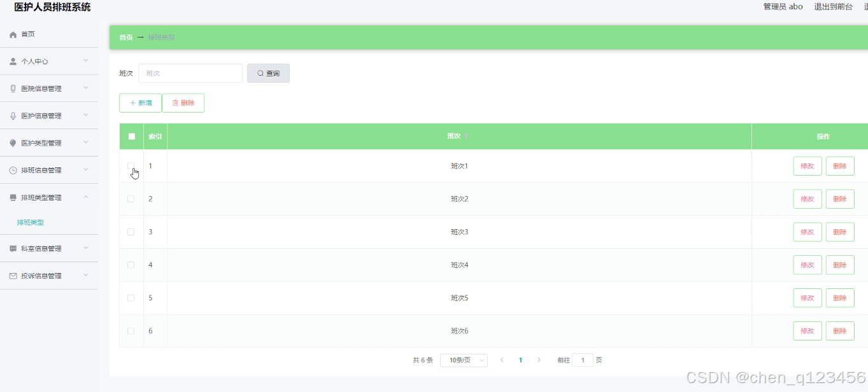Click the 退出到前台 link in header

pos(833,6)
